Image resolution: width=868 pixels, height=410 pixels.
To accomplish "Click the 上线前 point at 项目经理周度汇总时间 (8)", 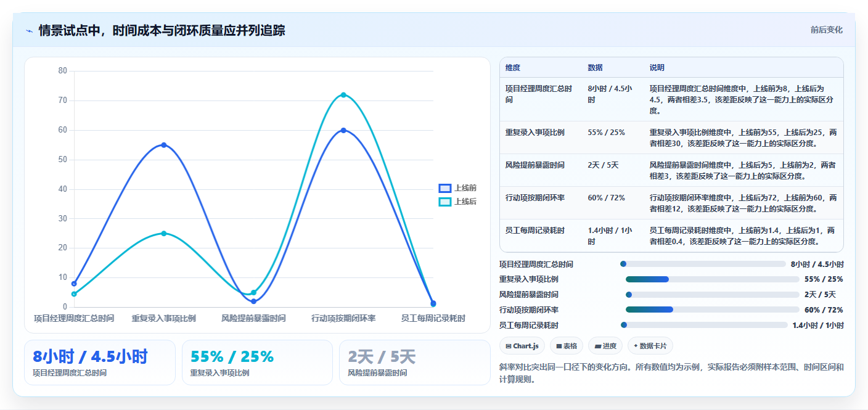I will 74,284.
